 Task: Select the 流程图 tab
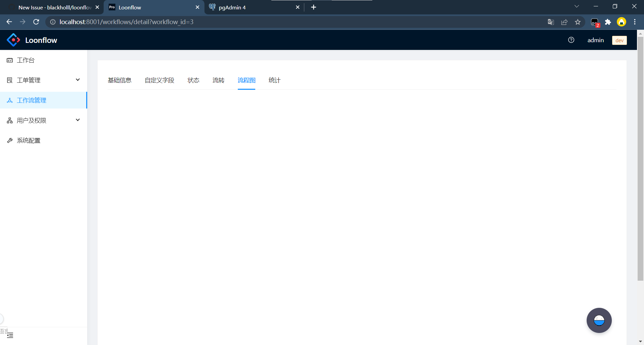point(247,80)
